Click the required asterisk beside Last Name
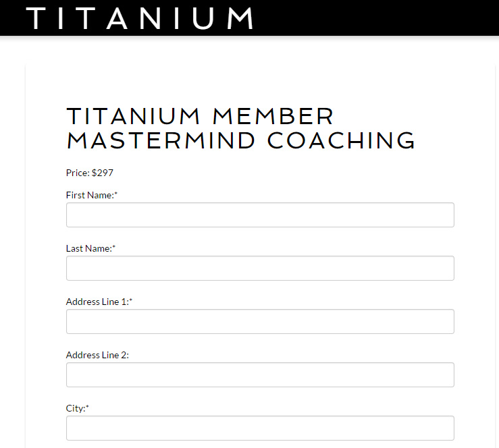 coord(114,248)
